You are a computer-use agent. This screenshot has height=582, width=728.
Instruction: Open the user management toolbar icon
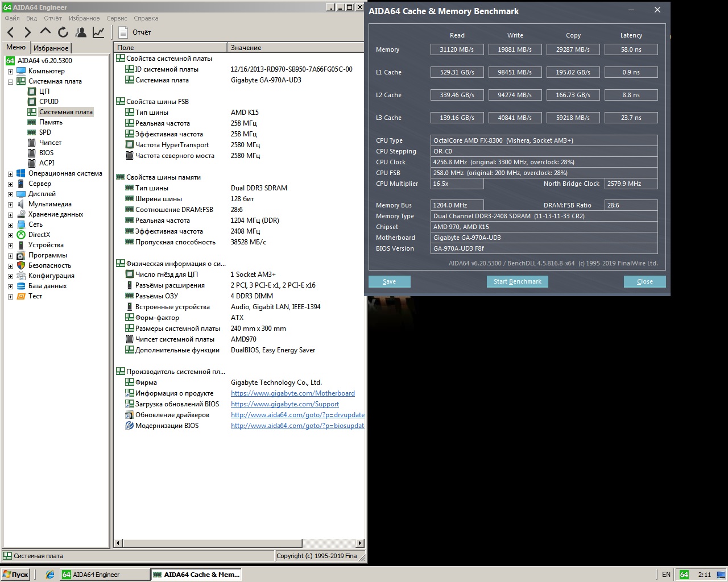pos(81,32)
